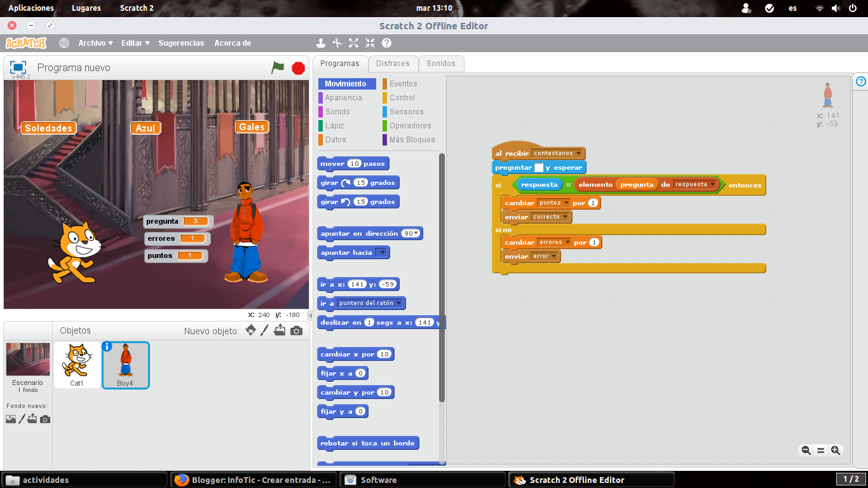The image size is (868, 488).
Task: Switch to the Disfraces tab
Action: (393, 64)
